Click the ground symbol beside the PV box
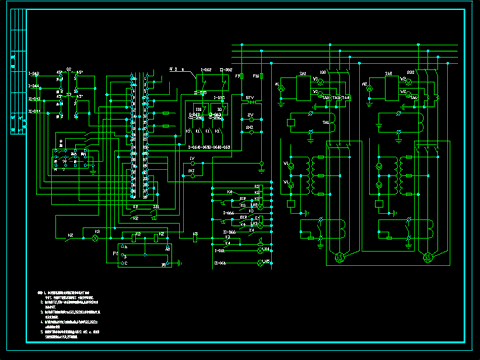 coord(180,263)
